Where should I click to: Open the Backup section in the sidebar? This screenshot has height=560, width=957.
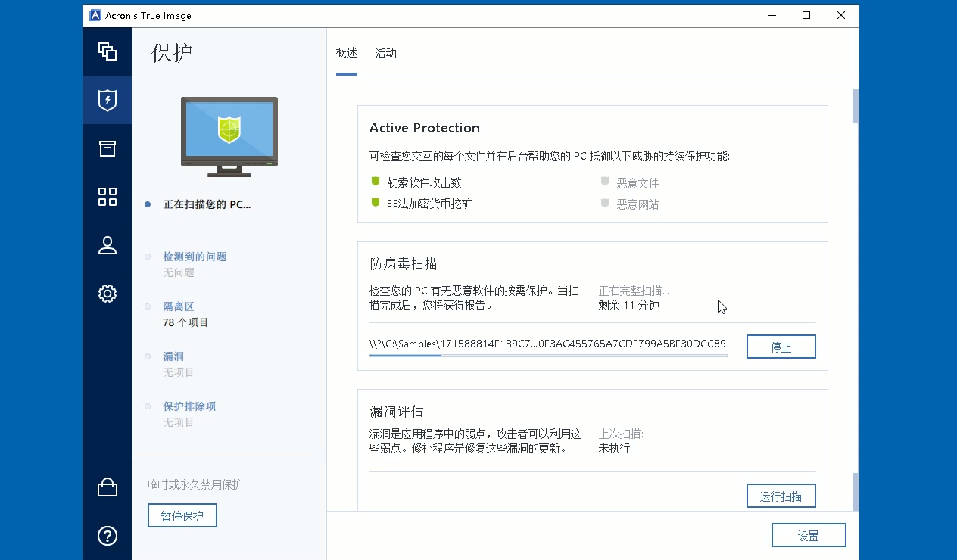(x=108, y=51)
